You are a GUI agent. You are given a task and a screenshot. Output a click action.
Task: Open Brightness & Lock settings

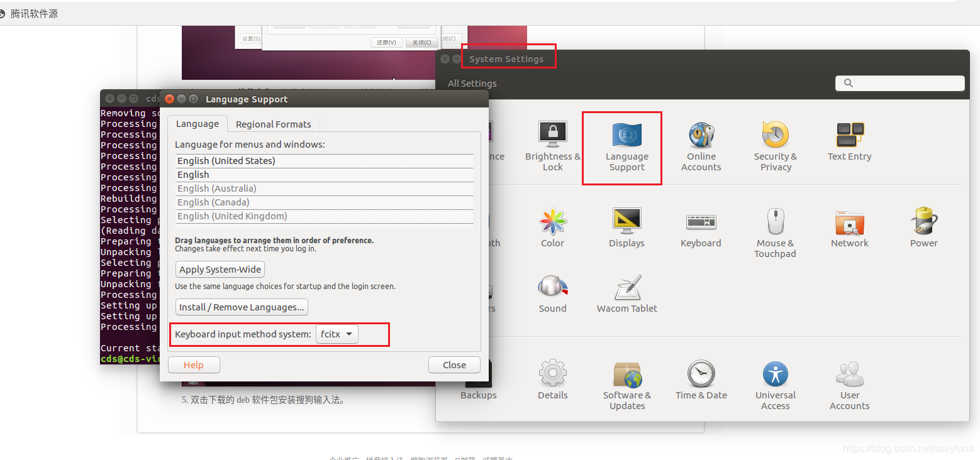[x=552, y=146]
